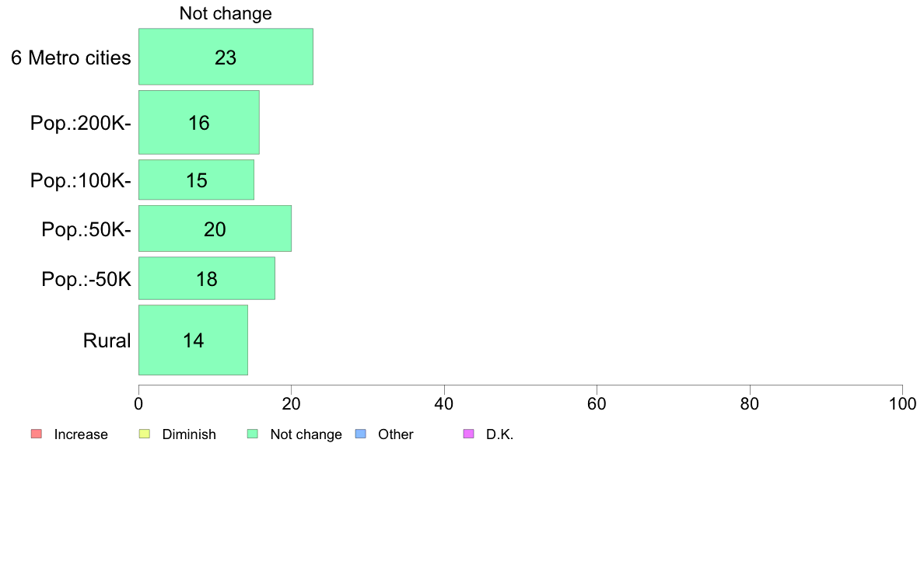Click the Not change column title
924x572 pixels.
coord(226,13)
